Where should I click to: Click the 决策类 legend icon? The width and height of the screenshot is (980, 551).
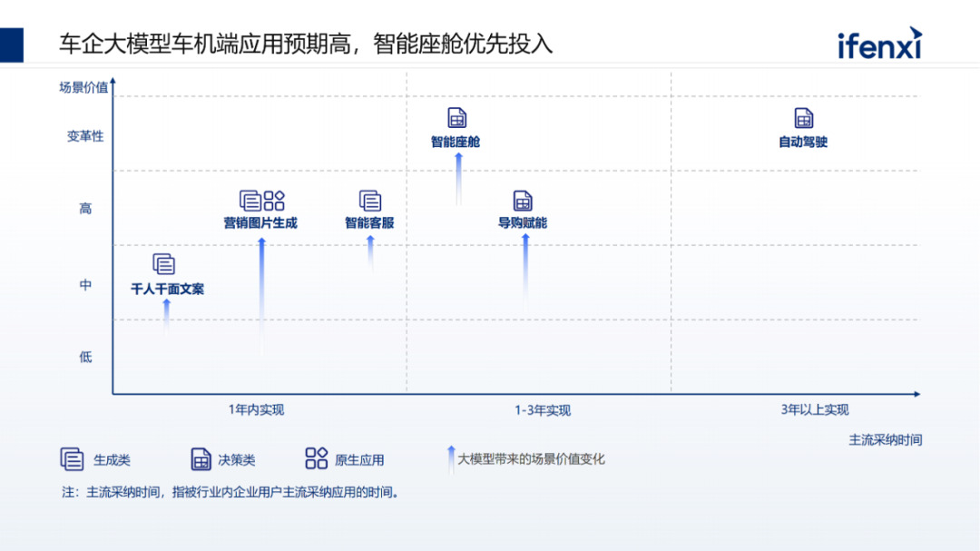(x=201, y=459)
